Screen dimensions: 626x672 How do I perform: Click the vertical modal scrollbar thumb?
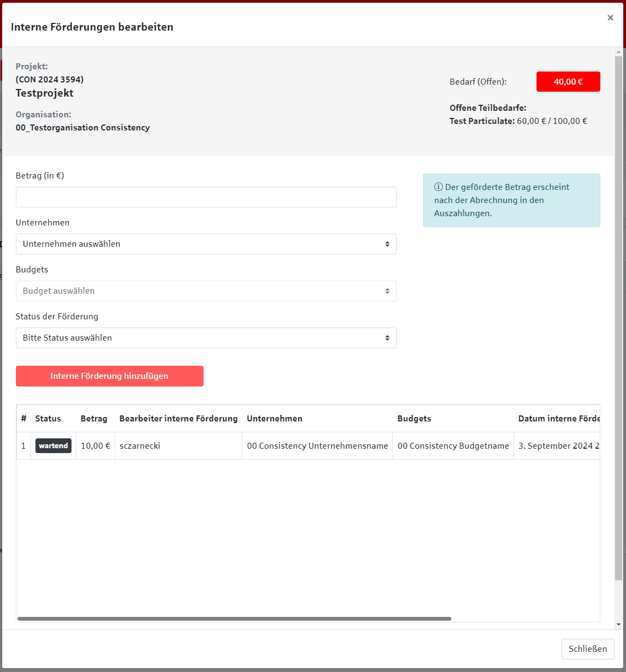pyautogui.click(x=618, y=317)
